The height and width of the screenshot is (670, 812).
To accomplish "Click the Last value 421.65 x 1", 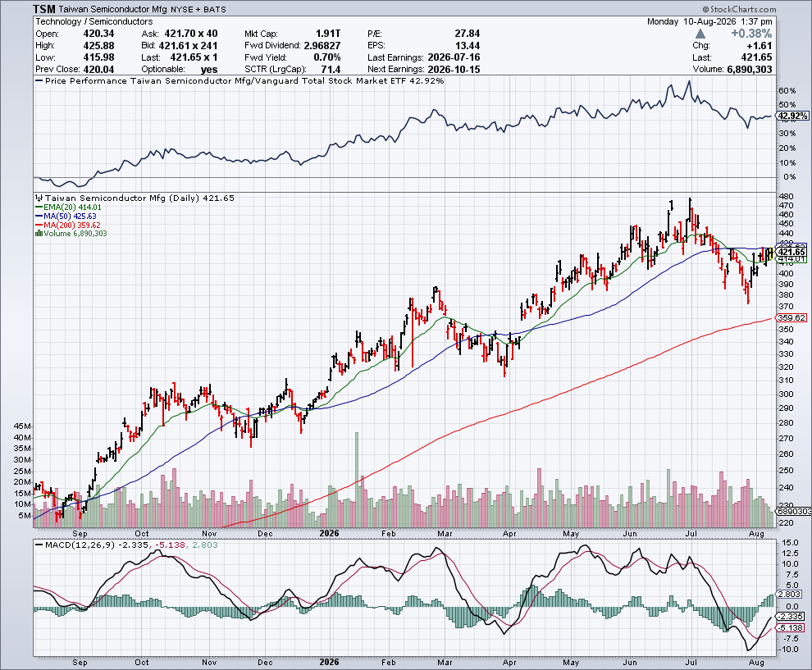I will [x=194, y=57].
